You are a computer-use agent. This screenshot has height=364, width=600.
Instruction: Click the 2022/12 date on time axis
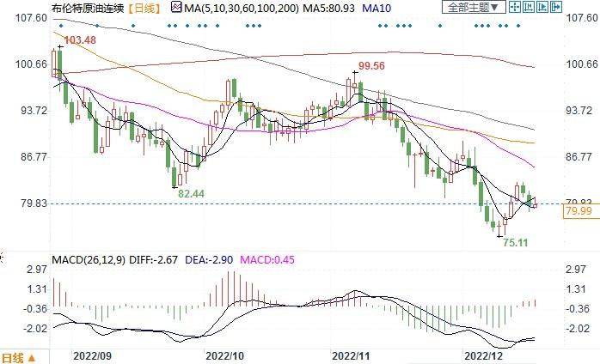tap(483, 354)
